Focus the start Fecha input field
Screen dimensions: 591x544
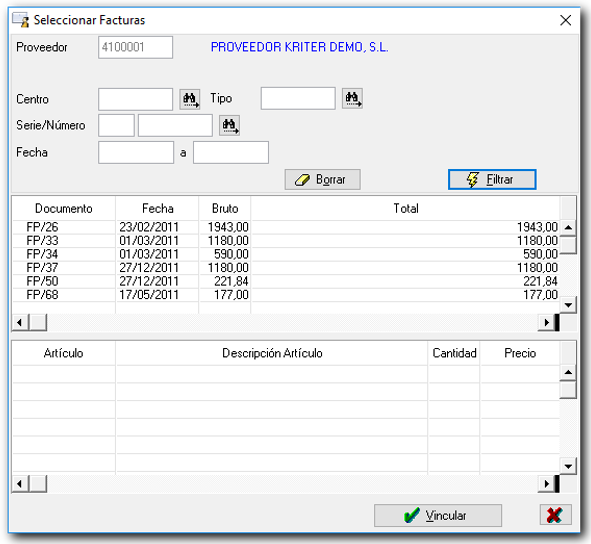136,152
